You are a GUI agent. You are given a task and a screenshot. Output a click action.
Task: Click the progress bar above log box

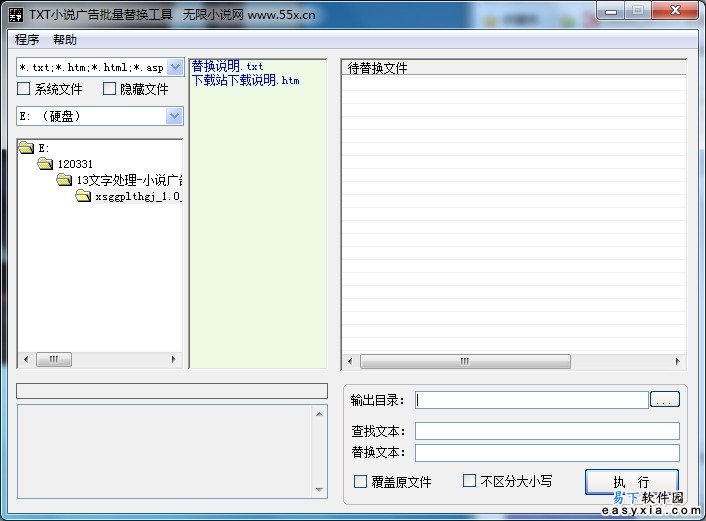click(x=172, y=391)
